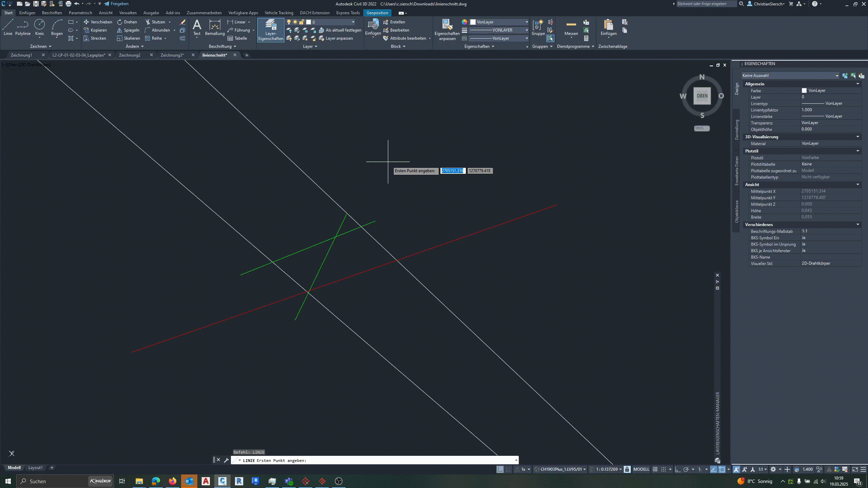
Task: Toggle 2D object snap
Action: coord(722,469)
